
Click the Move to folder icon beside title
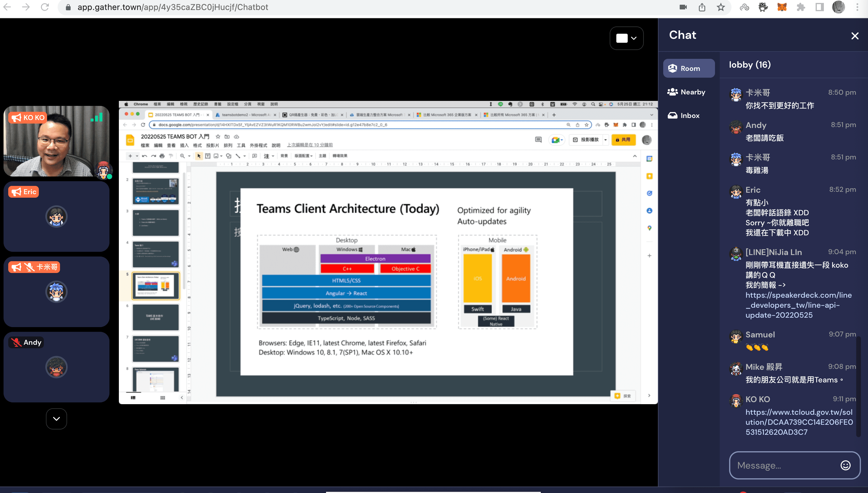coord(227,136)
